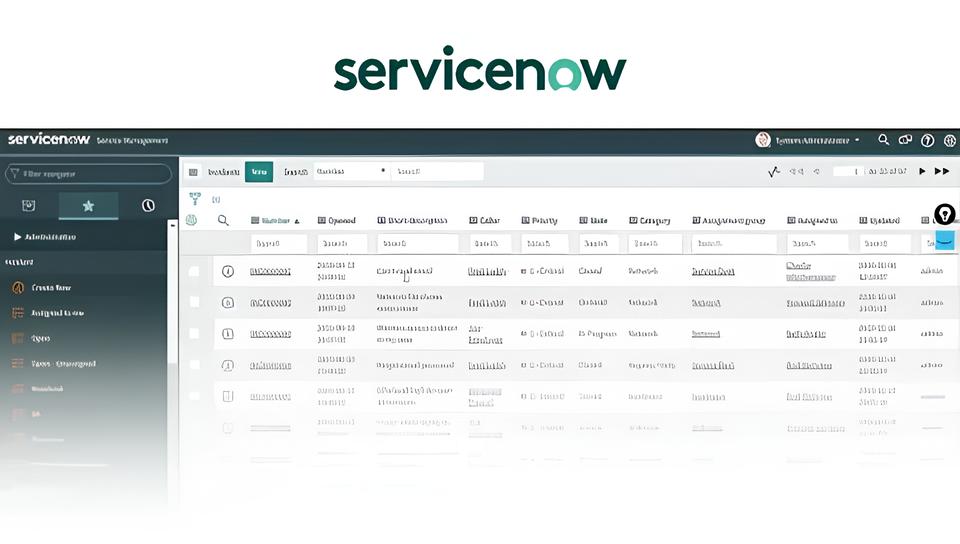Open the search field chooser dropdown

(x=350, y=171)
